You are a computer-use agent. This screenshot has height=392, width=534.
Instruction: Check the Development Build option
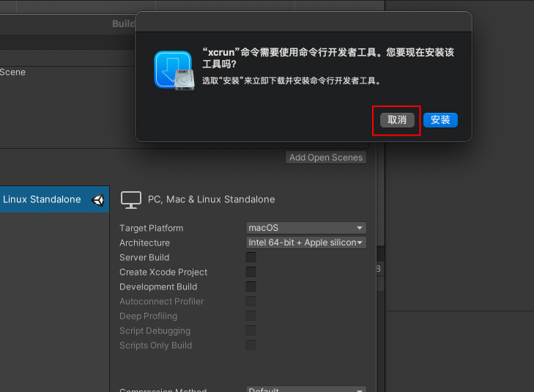(251, 286)
